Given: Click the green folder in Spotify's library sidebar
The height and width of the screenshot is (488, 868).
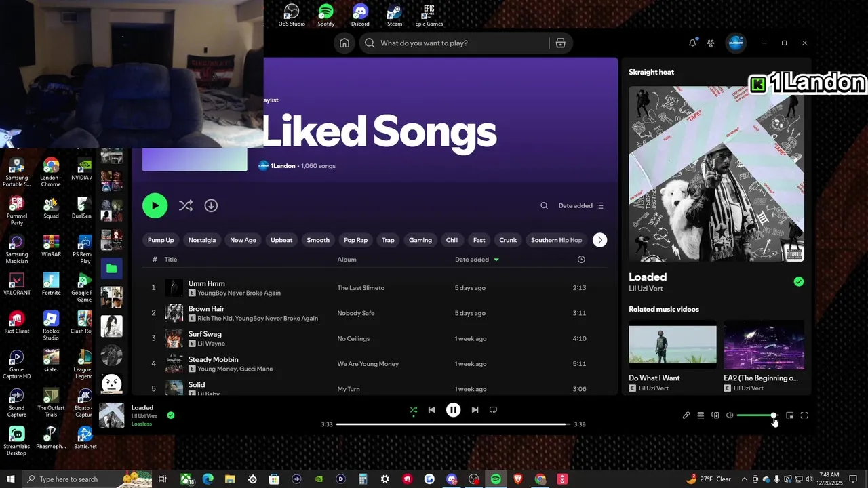Looking at the screenshot, I should [x=112, y=268].
